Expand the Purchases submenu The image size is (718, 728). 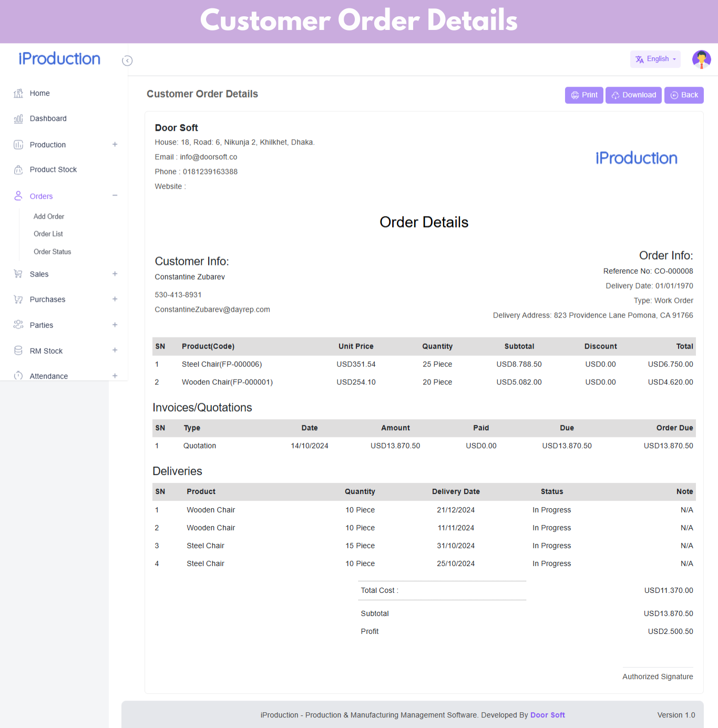[115, 299]
